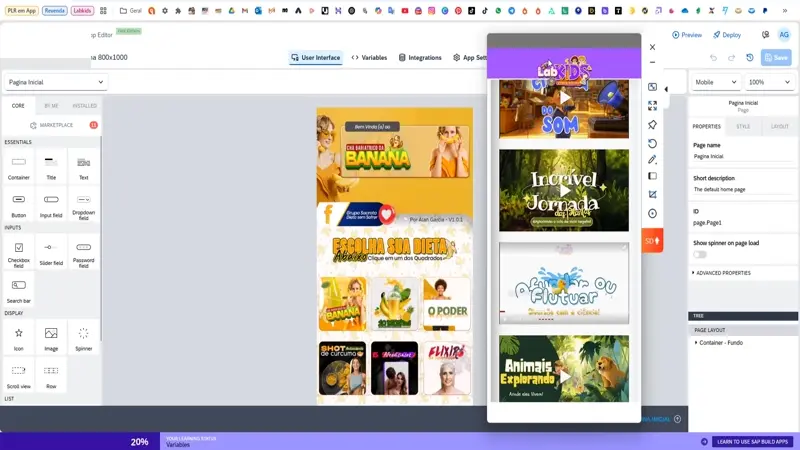Viewport: 800px width, 450px height.
Task: Switch to the Layout tab
Action: click(x=779, y=127)
